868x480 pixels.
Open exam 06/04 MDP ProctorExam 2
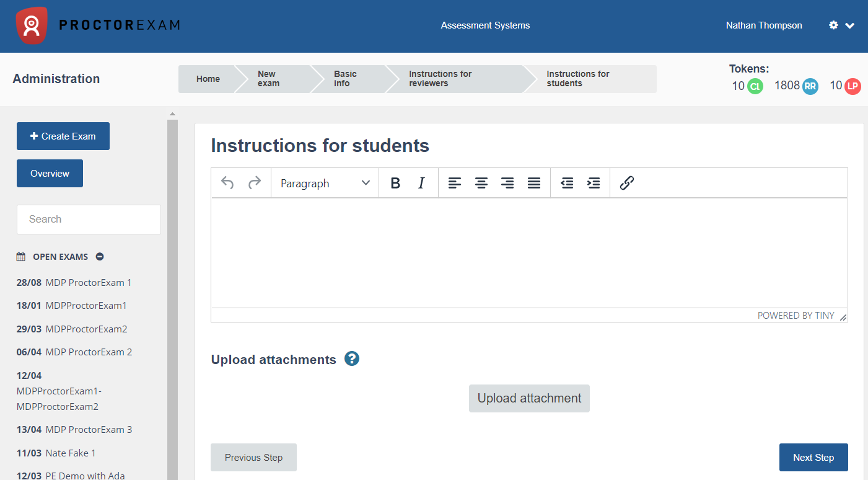pyautogui.click(x=74, y=352)
